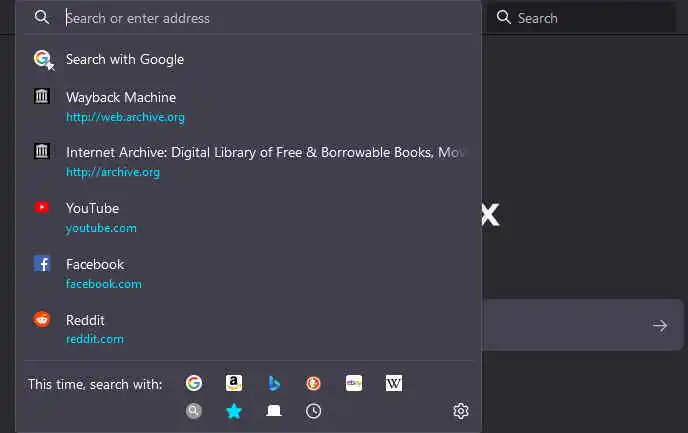
Task: Search open tabs with the tab icon
Action: (x=274, y=411)
